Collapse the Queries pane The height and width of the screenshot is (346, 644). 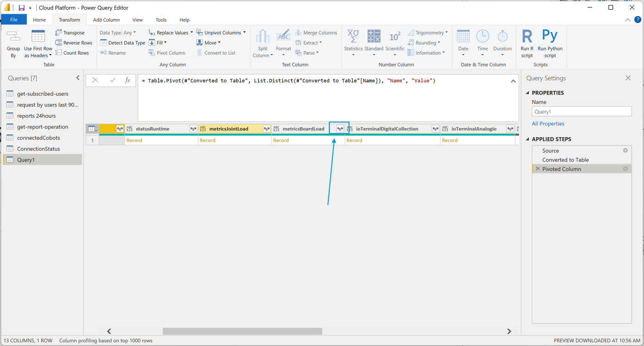78,78
